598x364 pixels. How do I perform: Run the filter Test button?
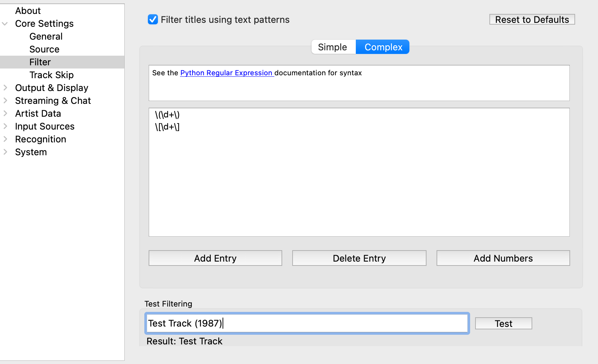[x=503, y=323]
